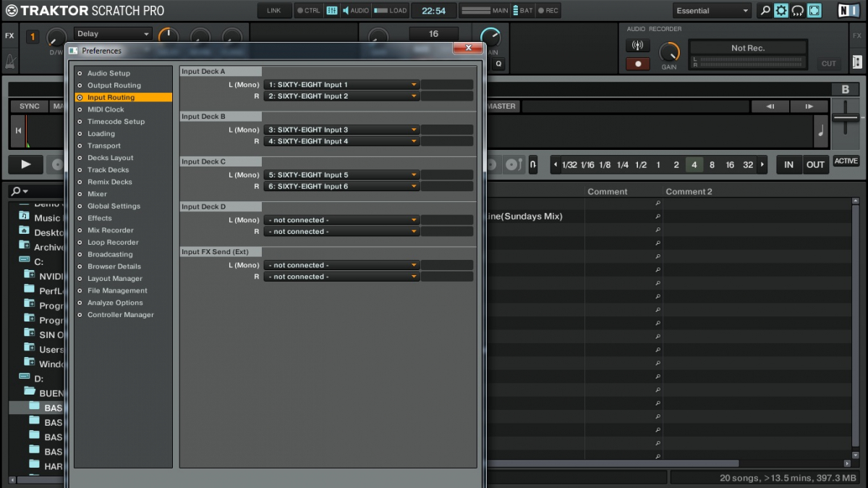Viewport: 868px width, 488px height.
Task: Jump to track start on deck A
Action: click(18, 130)
